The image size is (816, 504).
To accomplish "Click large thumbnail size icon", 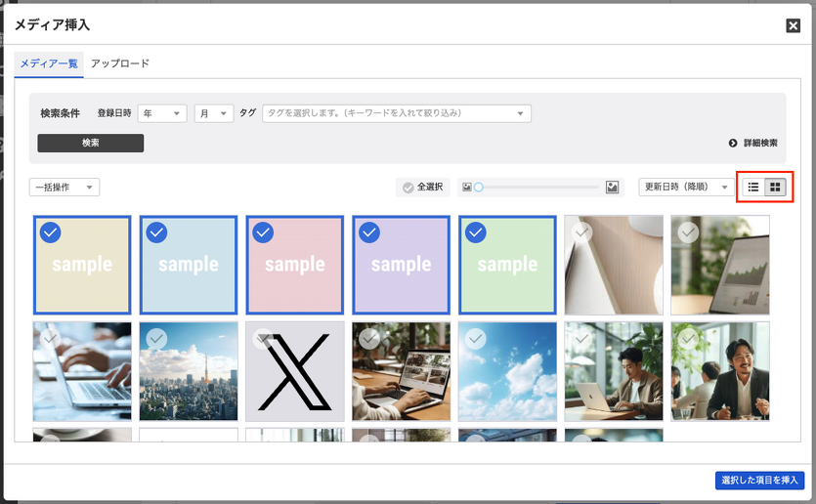I will (x=613, y=187).
